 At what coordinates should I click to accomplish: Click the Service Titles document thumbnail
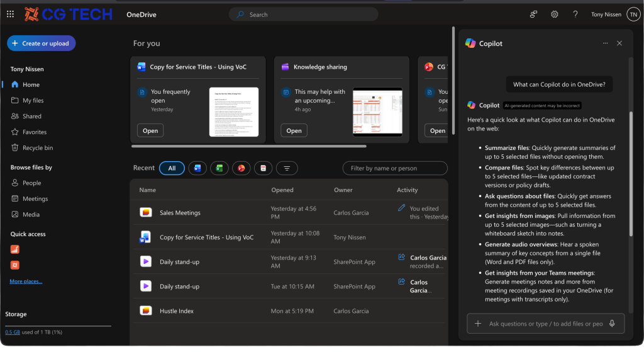234,112
